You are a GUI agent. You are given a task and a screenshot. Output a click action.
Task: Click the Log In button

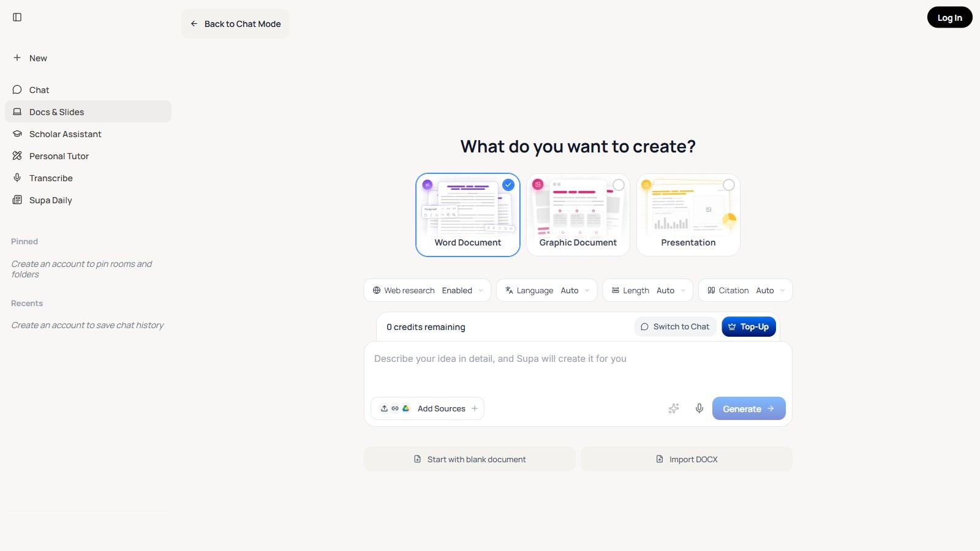coord(949,18)
